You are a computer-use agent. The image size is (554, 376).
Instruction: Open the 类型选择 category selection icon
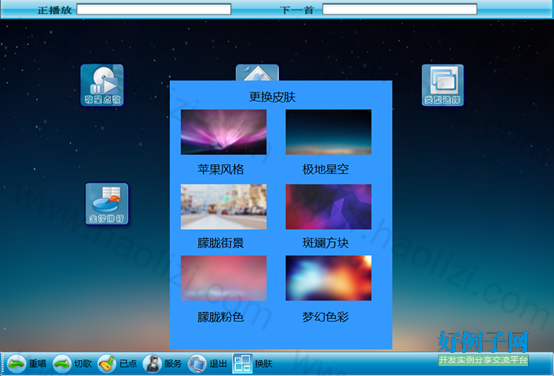coord(443,85)
